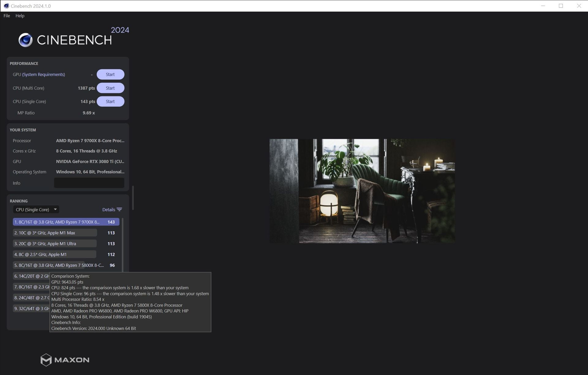Viewport: 588px width, 375px height.
Task: Start the CPU Single Core benchmark
Action: [110, 101]
